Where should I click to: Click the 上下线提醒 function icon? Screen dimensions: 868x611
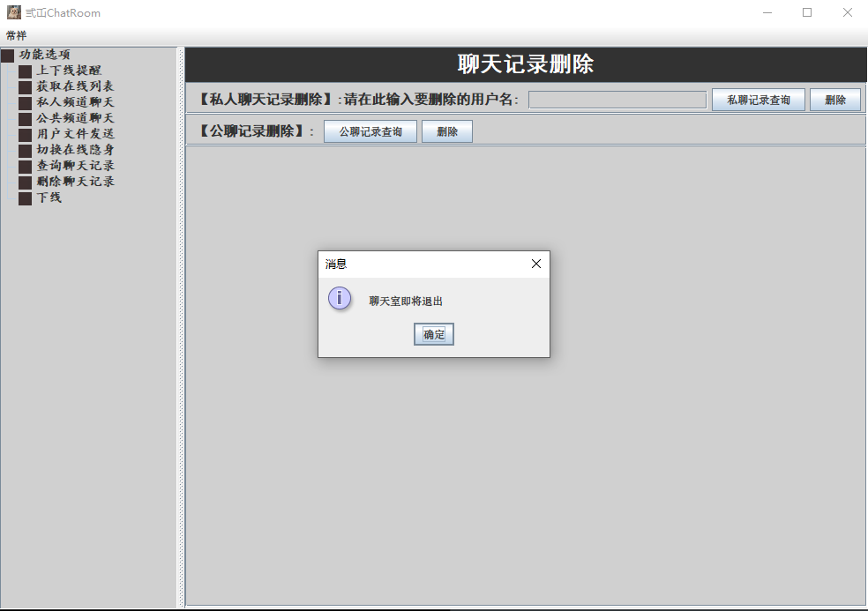pyautogui.click(x=25, y=71)
